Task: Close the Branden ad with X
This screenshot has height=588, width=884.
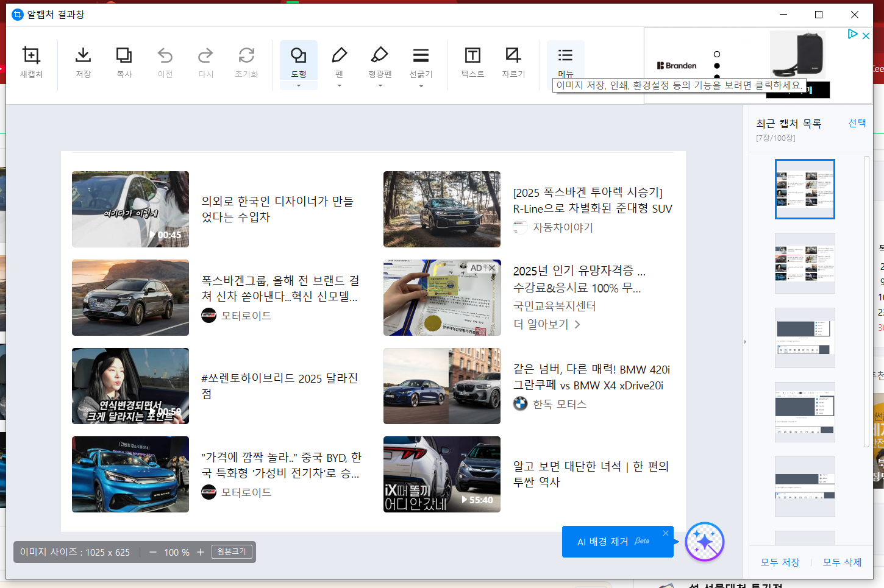Action: [866, 36]
